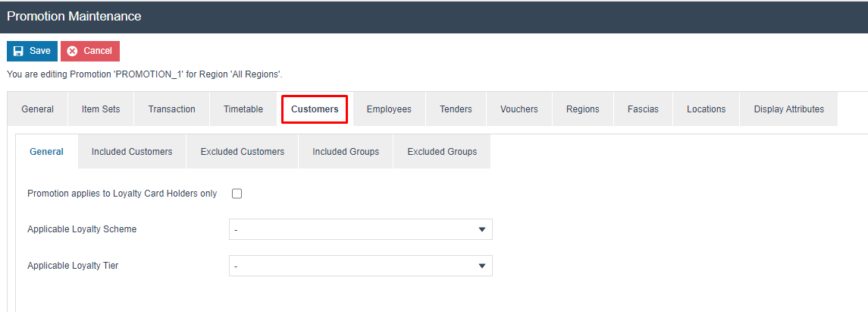Open the Included Groups sub-tab
This screenshot has width=868, height=312.
(346, 152)
